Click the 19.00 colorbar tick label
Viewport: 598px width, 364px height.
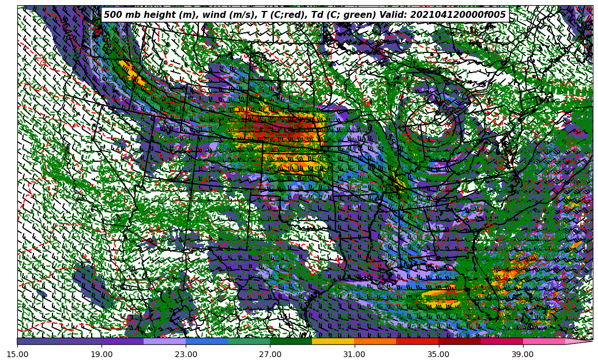pos(101,354)
